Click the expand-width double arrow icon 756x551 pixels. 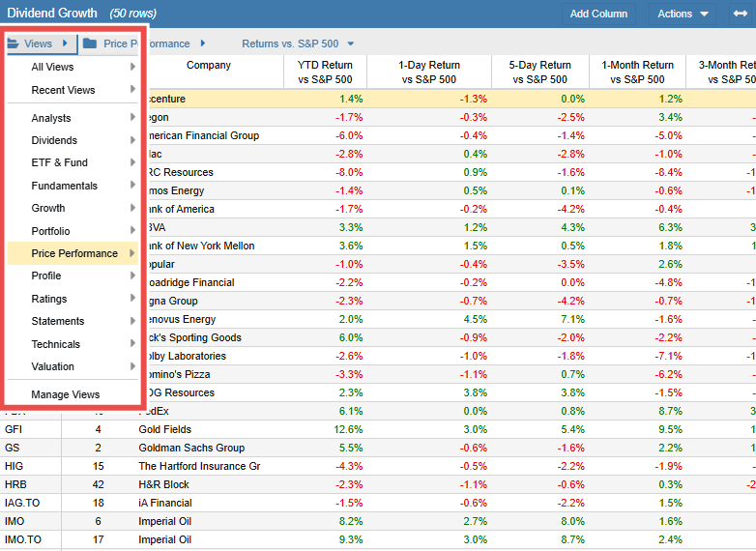pos(741,14)
